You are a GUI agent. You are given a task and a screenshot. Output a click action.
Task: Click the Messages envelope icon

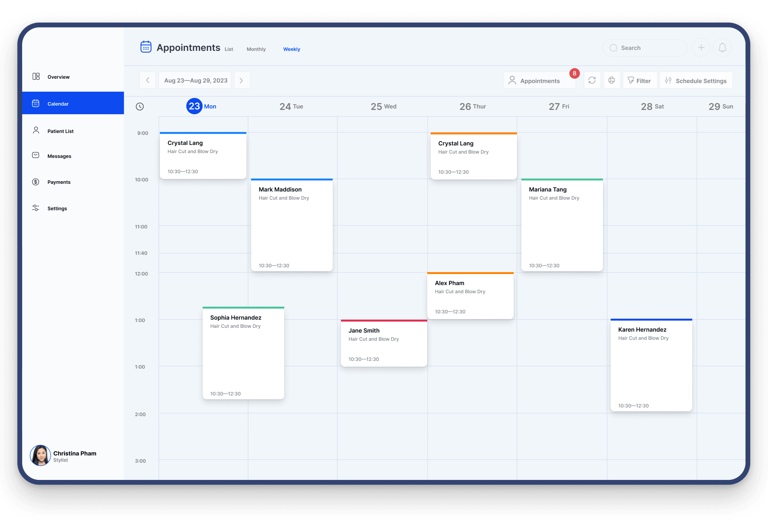click(x=36, y=155)
